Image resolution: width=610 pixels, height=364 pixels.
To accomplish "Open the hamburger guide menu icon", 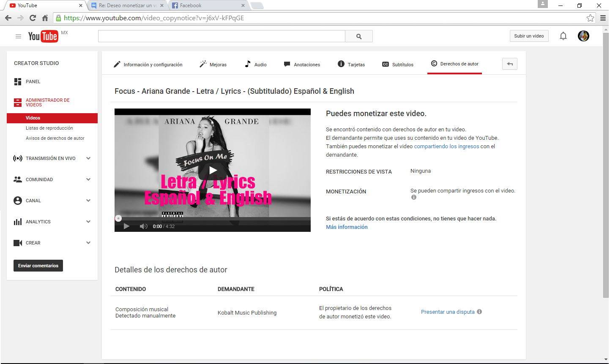I will tap(18, 36).
